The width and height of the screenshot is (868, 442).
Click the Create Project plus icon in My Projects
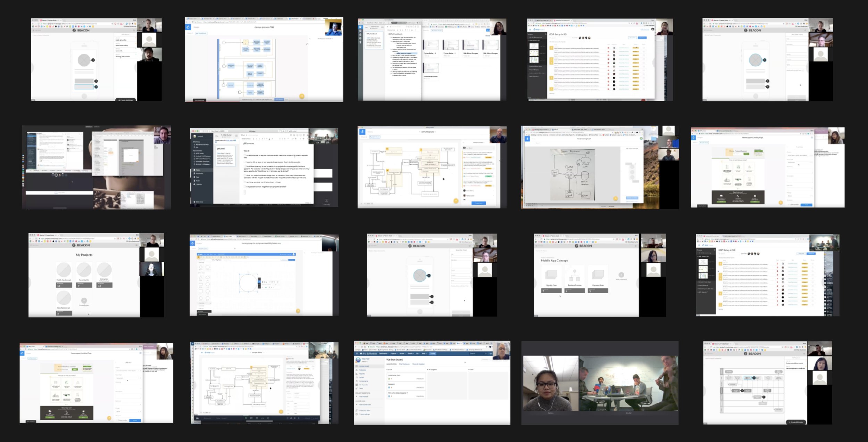click(84, 300)
